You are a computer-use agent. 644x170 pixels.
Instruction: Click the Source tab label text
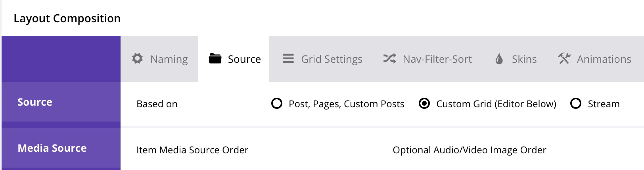[x=244, y=59]
